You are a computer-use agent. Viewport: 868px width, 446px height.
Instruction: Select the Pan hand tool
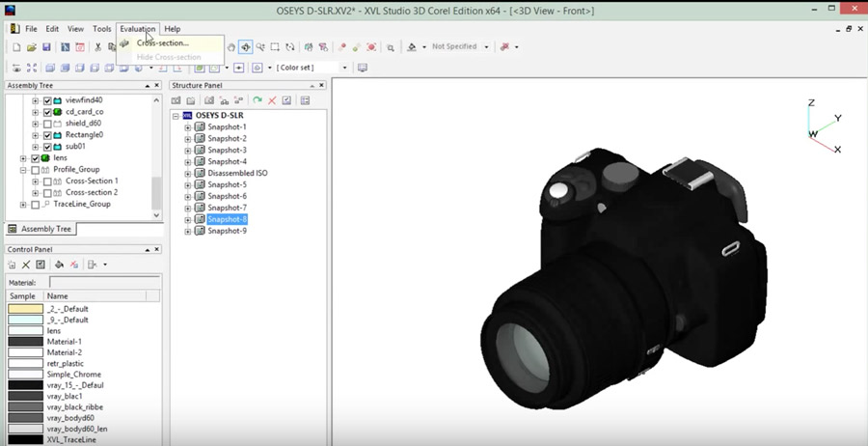(231, 47)
